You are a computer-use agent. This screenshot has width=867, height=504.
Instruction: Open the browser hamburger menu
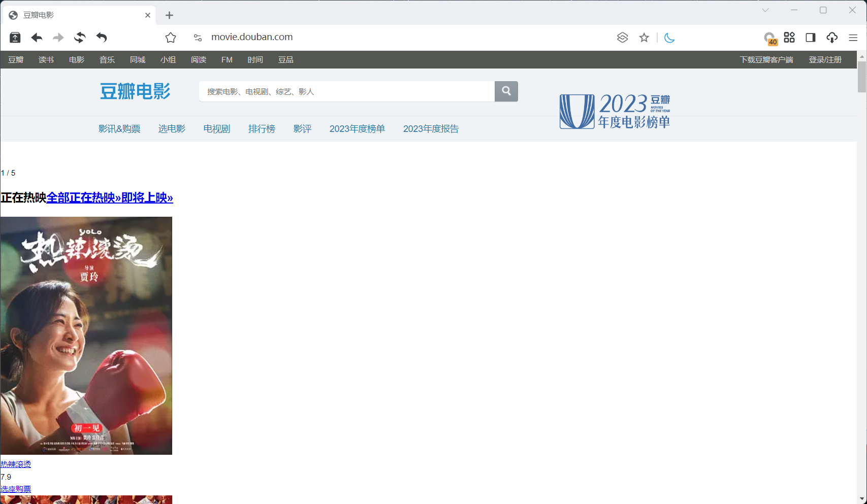point(853,38)
